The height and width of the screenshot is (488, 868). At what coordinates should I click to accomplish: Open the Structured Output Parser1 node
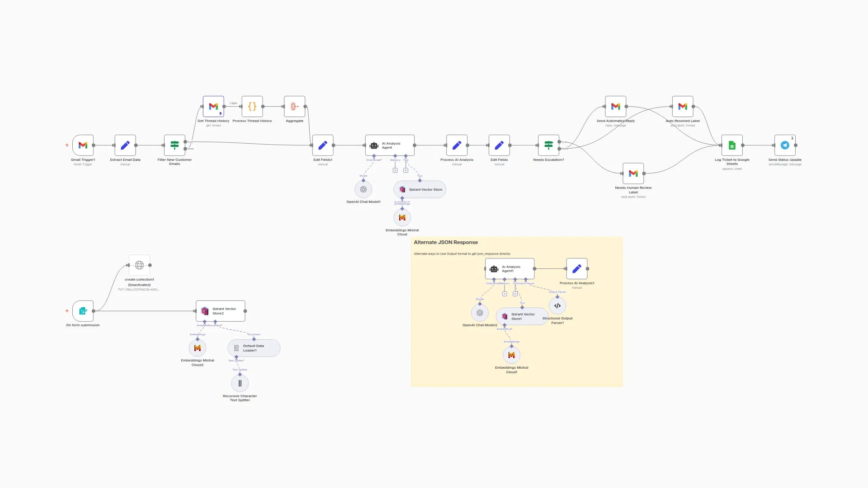point(557,305)
